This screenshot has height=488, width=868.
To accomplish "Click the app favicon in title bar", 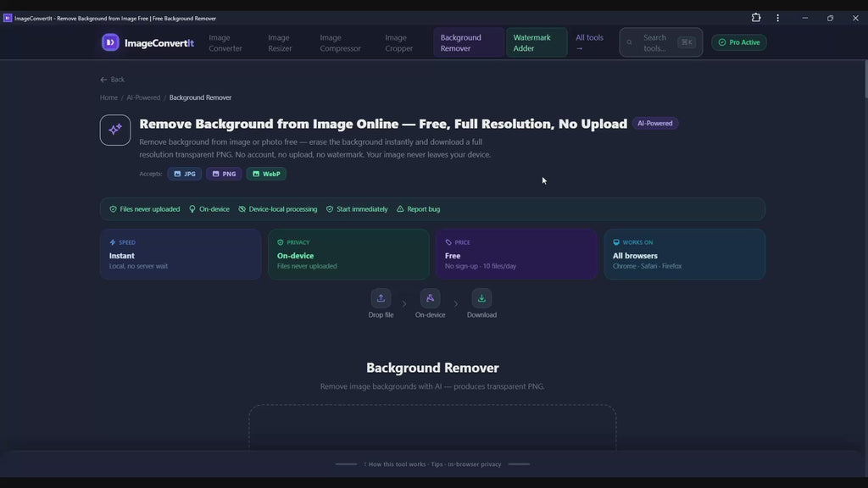I will click(8, 18).
